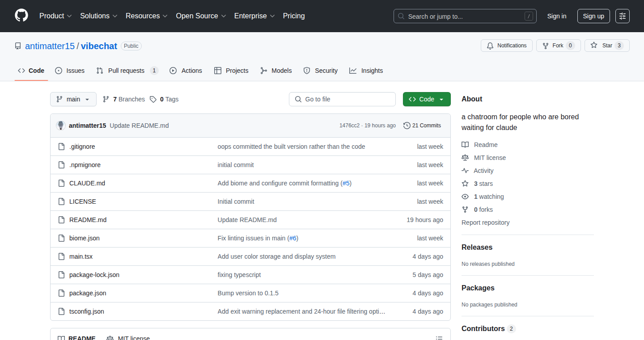
Task: Click the commit history clock icon
Action: coord(407,126)
